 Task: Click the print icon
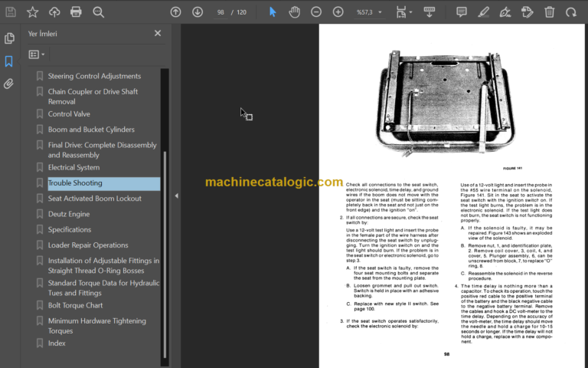click(x=76, y=11)
